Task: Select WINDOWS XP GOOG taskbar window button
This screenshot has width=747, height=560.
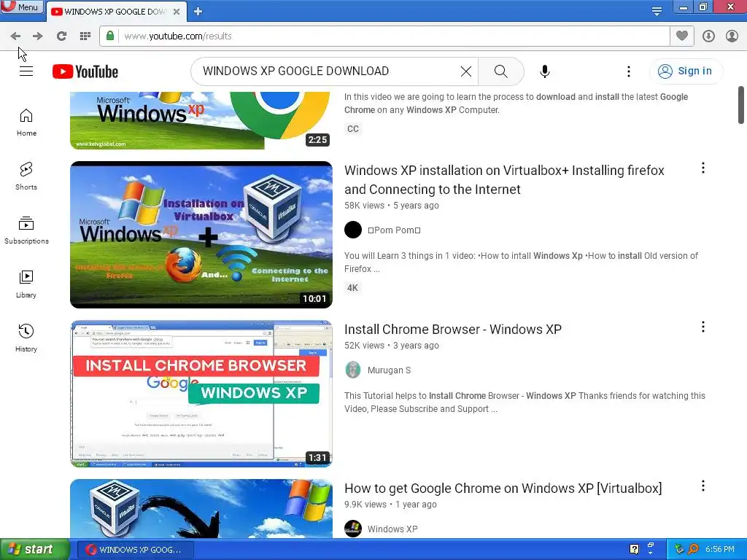Action: click(136, 550)
